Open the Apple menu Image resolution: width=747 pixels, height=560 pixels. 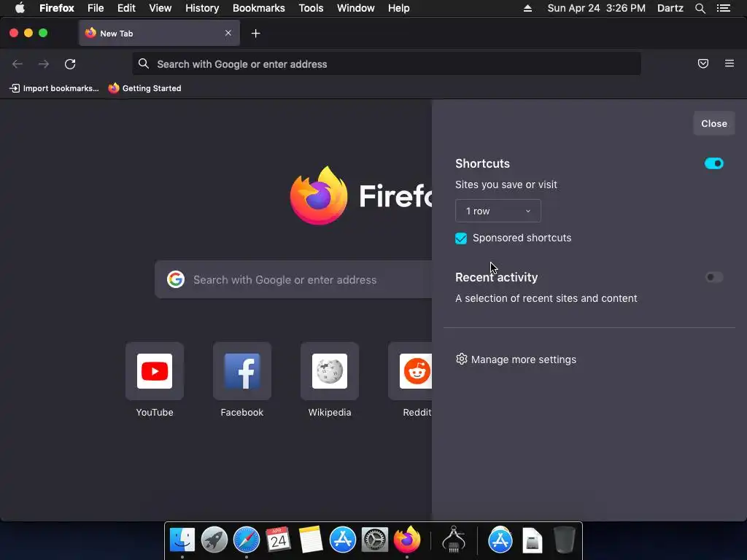point(20,8)
